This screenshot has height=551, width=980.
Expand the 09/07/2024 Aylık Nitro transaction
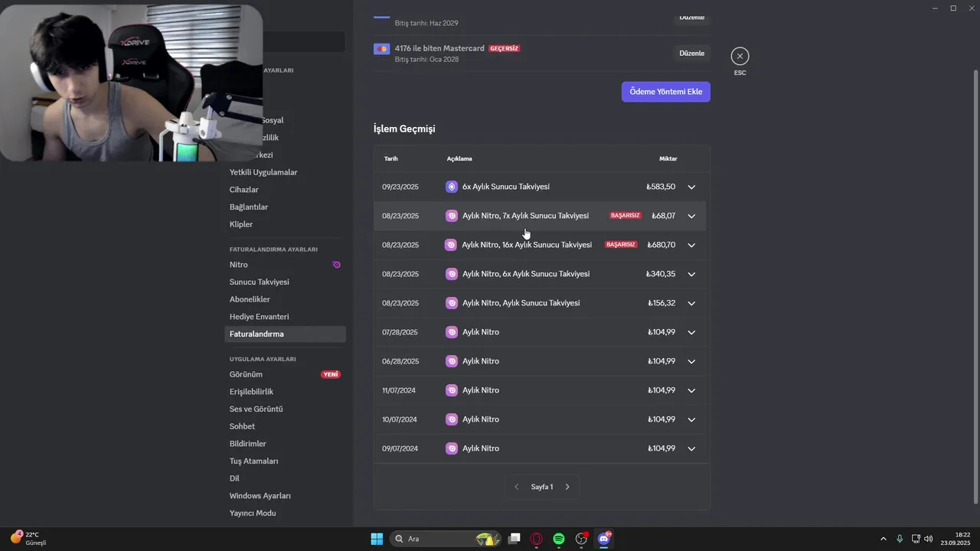point(691,448)
